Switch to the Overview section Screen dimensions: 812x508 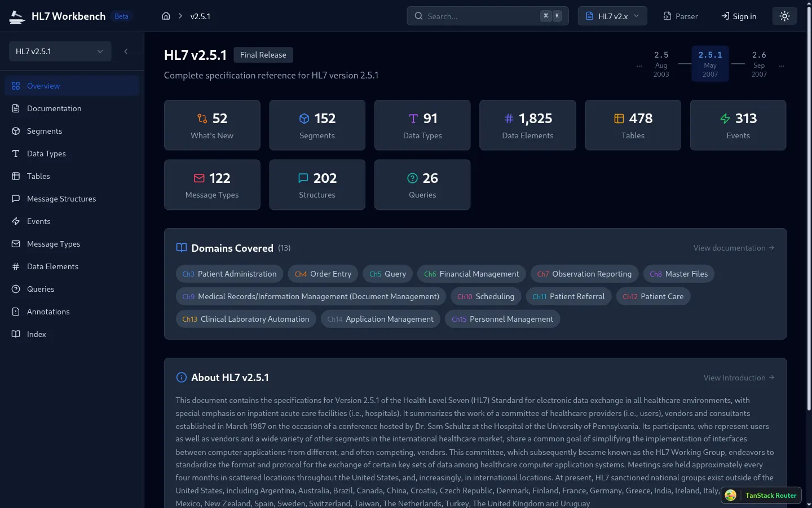[x=43, y=86]
